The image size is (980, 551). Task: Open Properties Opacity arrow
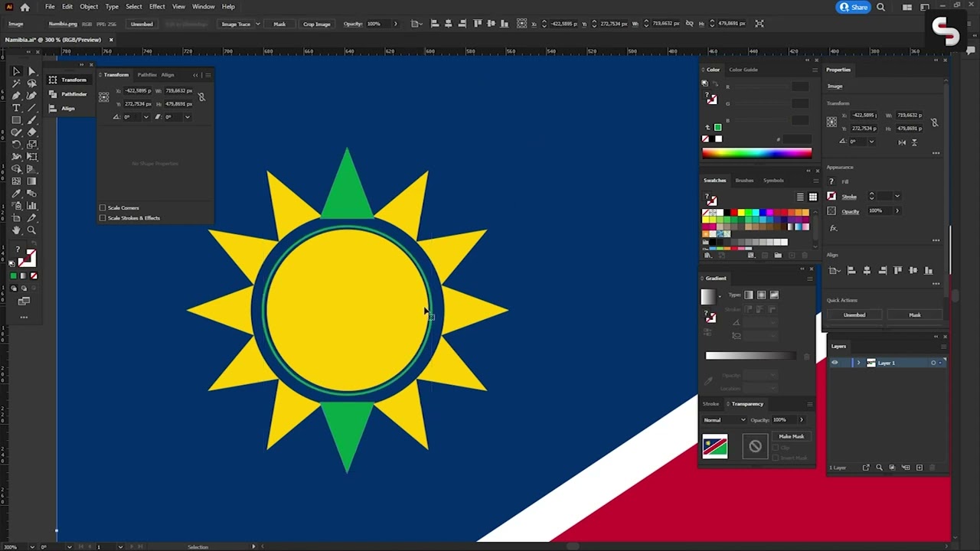(897, 211)
